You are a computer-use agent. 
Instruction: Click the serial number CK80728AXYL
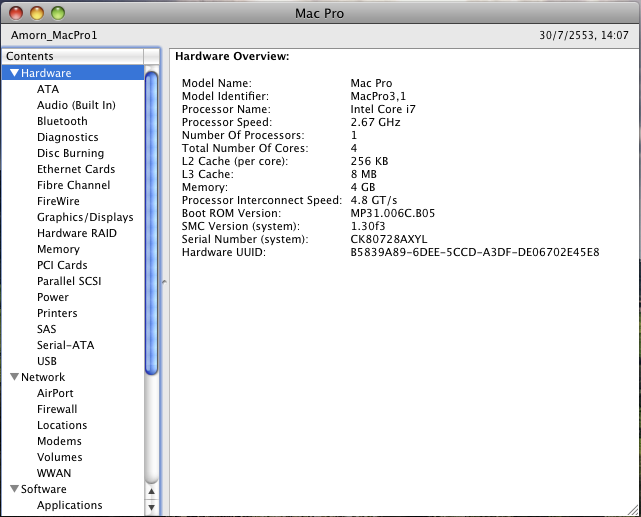click(x=389, y=239)
